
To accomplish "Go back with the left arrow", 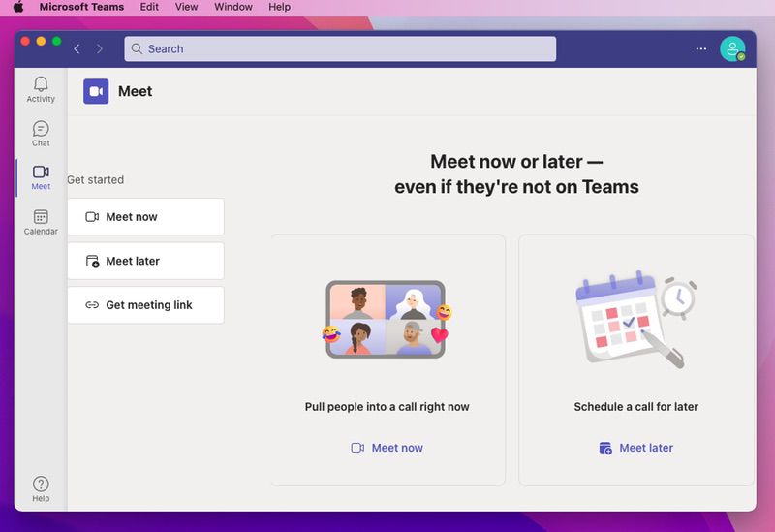I will point(77,48).
